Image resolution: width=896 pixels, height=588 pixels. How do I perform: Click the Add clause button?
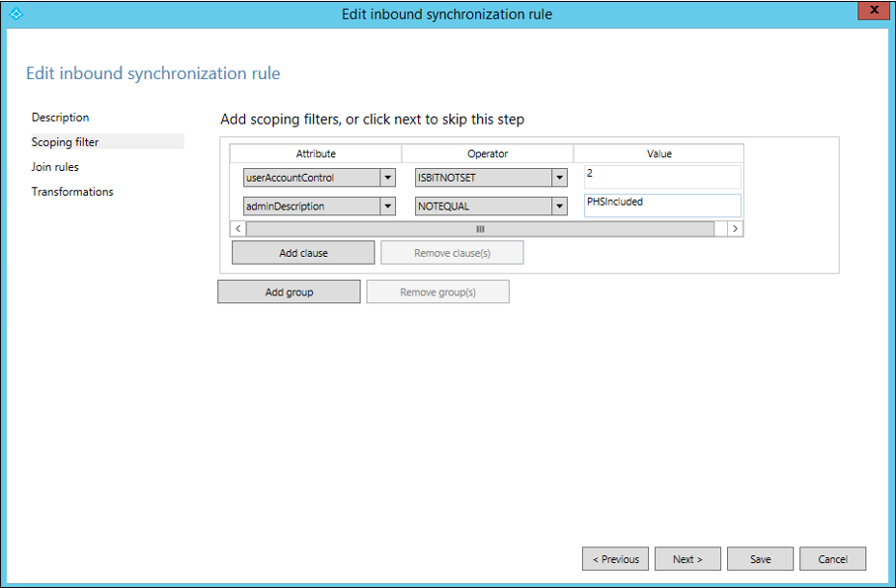click(x=303, y=253)
